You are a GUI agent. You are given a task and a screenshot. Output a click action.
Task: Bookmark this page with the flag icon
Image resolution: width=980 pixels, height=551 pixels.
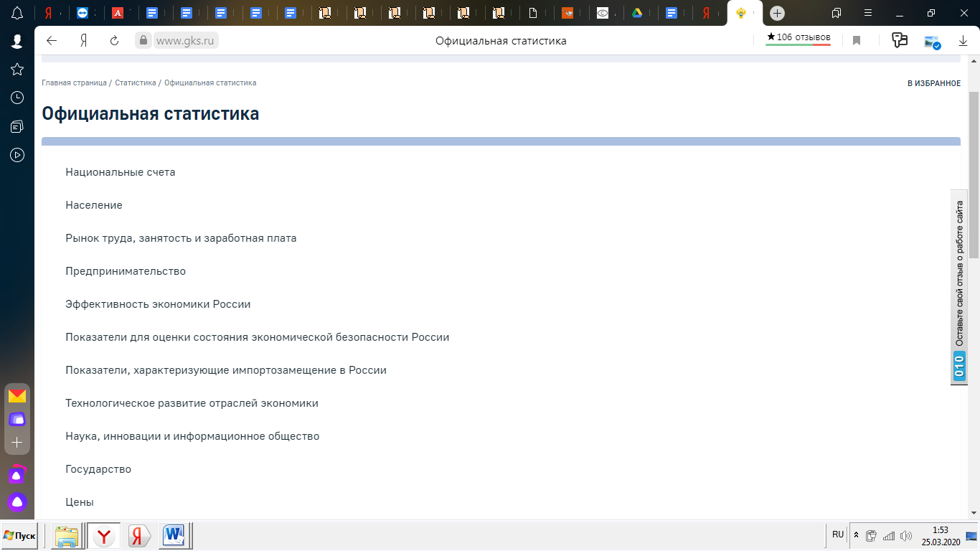(x=856, y=41)
